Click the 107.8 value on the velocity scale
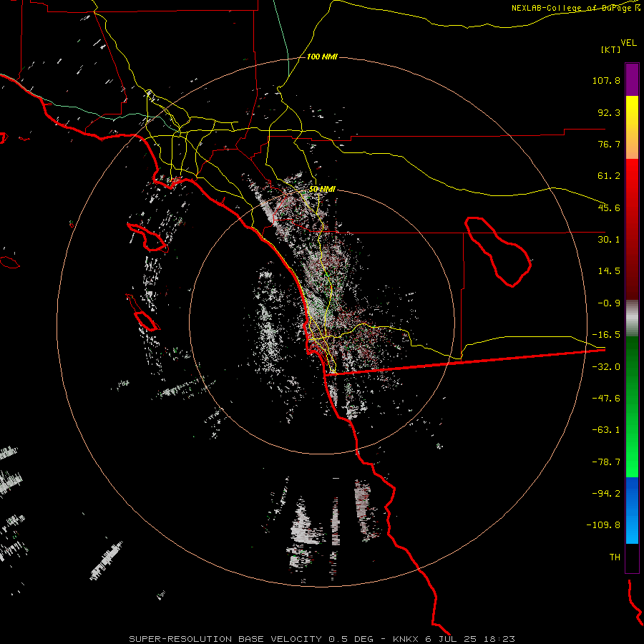The height and width of the screenshot is (644, 644). (606, 80)
